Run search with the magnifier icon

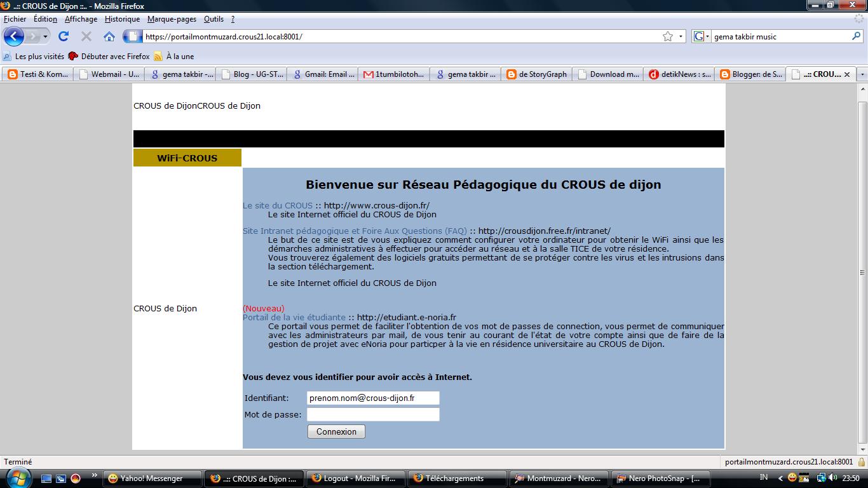tap(856, 36)
